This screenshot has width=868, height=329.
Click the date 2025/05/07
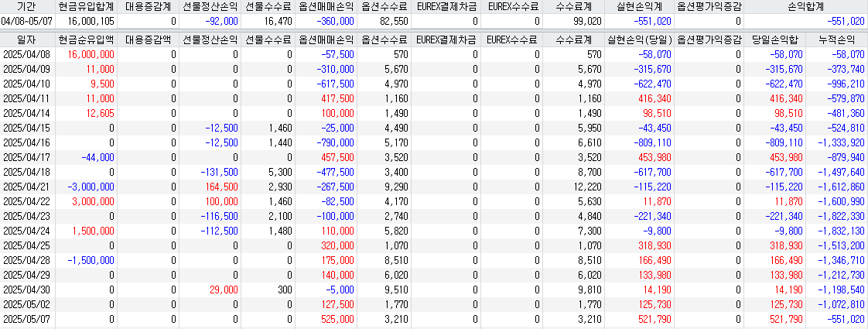coord(26,319)
